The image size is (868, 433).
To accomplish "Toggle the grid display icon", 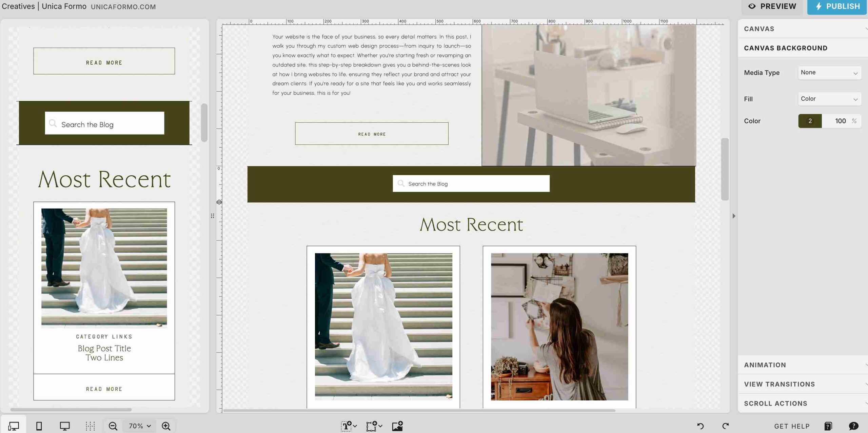I will point(90,426).
